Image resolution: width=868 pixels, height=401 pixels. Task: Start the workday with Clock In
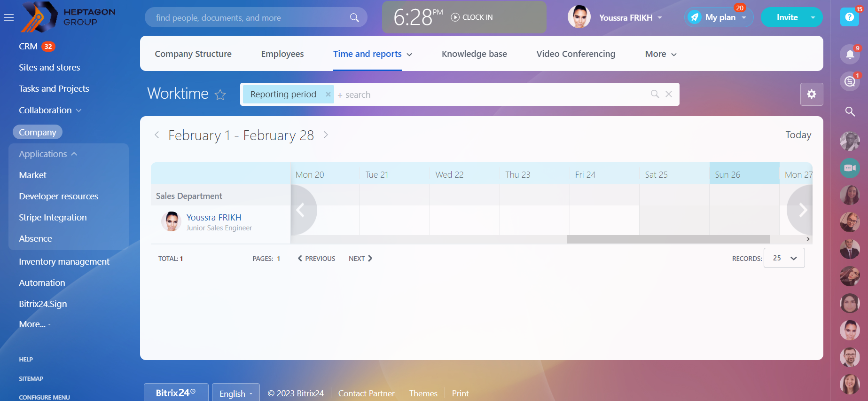[472, 17]
